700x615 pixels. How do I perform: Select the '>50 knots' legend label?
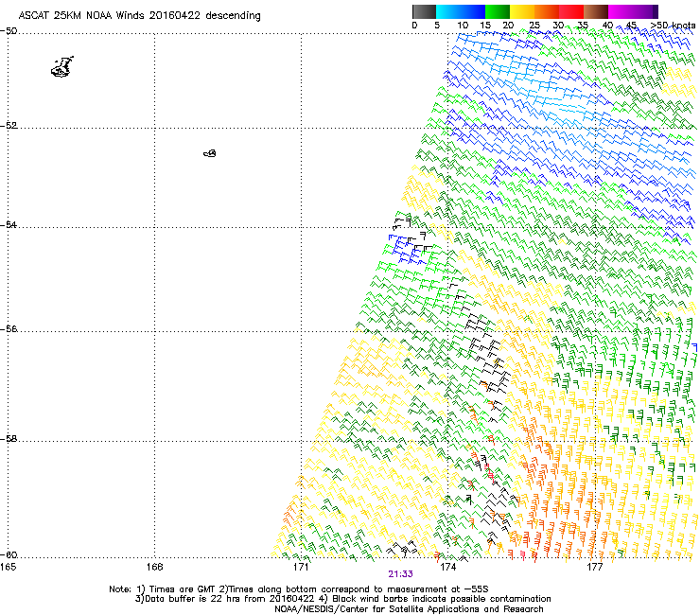(x=674, y=26)
